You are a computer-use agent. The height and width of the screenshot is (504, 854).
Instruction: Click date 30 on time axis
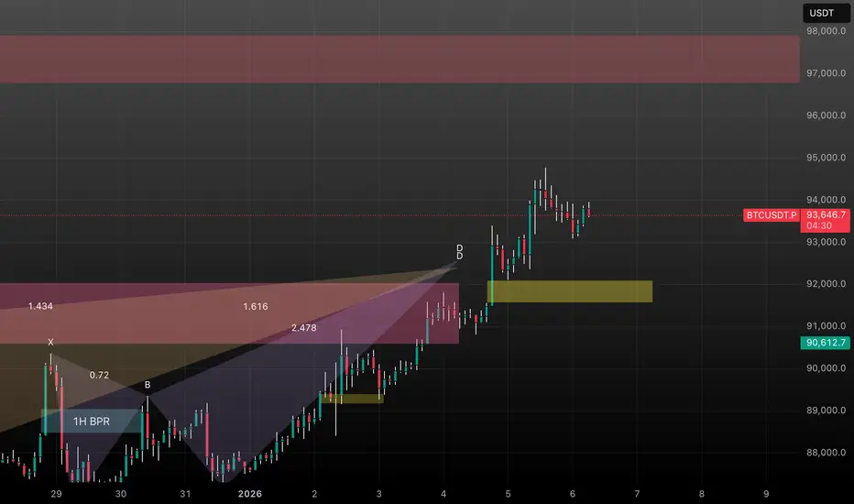(121, 494)
